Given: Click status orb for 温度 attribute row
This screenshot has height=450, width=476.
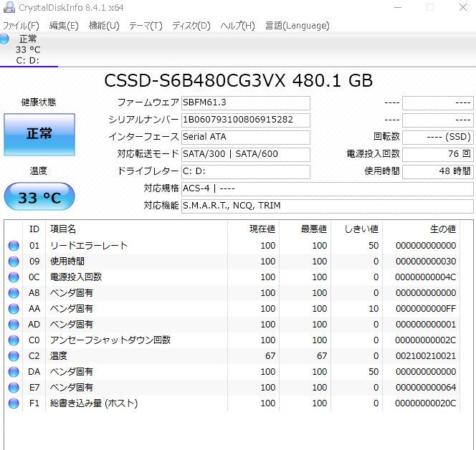Looking at the screenshot, I should (x=14, y=356).
